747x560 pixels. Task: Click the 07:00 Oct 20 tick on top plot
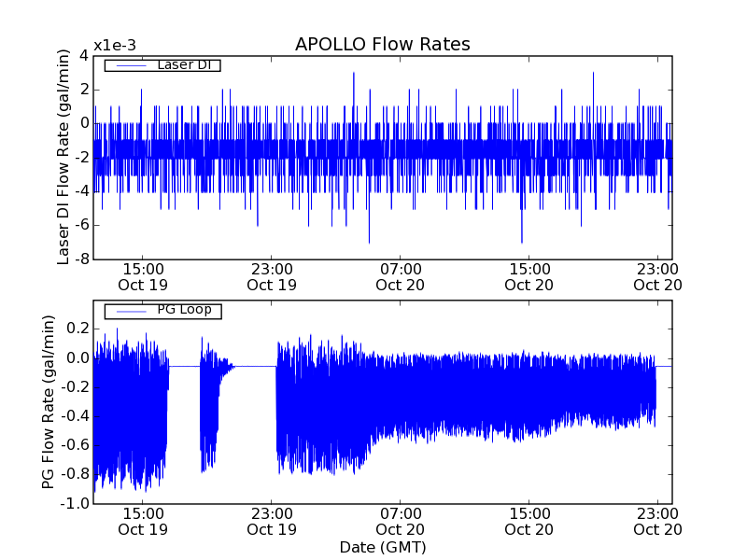(400, 276)
